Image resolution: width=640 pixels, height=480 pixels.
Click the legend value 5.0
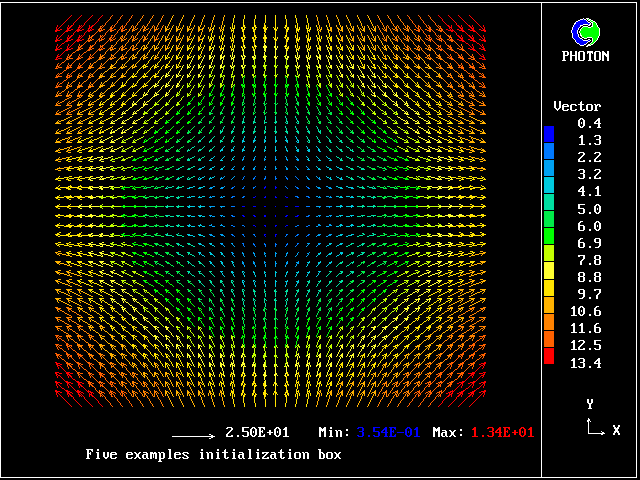click(x=589, y=209)
